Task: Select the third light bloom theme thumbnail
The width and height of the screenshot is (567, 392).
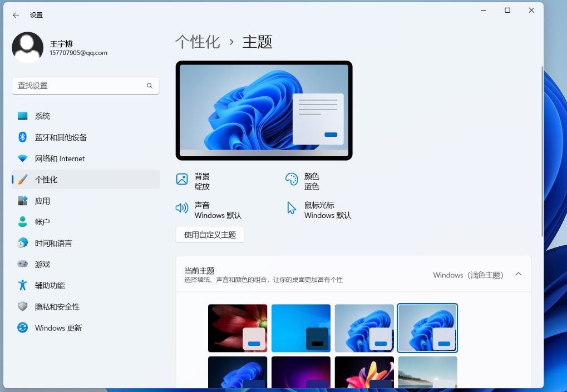Action: 364,328
